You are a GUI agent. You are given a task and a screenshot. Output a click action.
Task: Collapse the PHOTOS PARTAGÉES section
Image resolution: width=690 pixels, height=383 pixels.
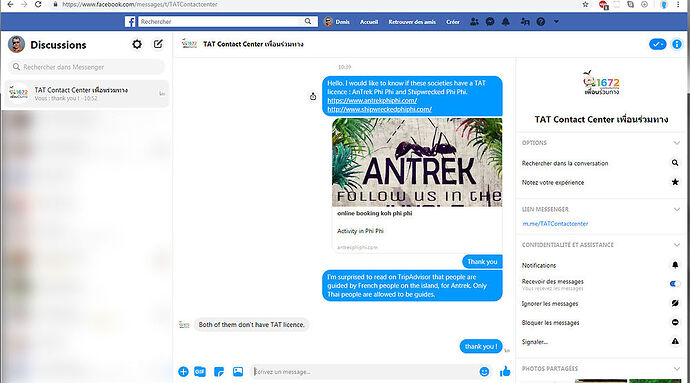pos(676,368)
